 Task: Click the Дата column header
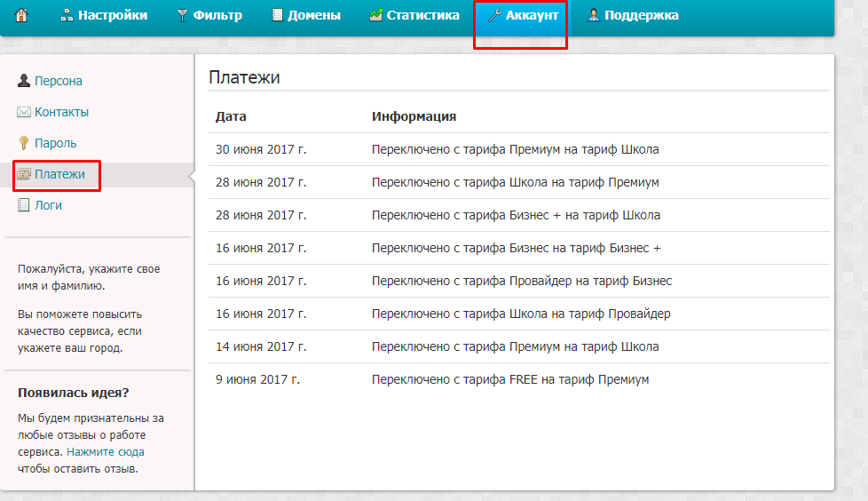tap(231, 116)
